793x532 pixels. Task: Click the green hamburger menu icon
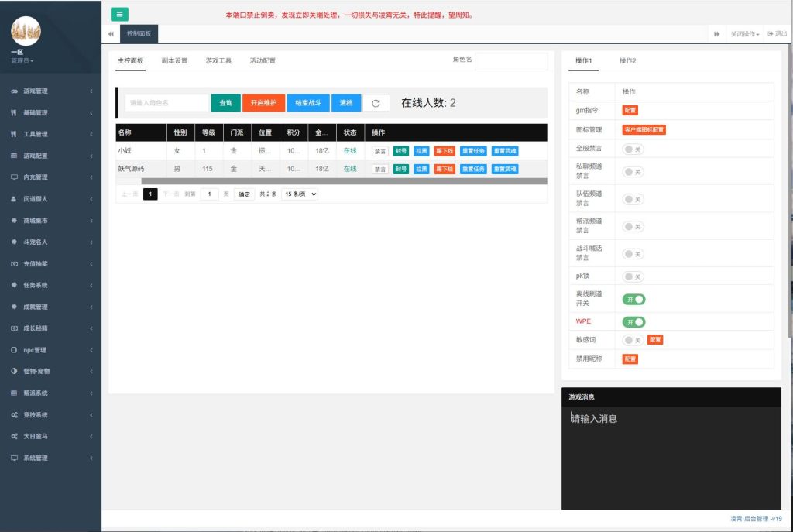[x=120, y=14]
